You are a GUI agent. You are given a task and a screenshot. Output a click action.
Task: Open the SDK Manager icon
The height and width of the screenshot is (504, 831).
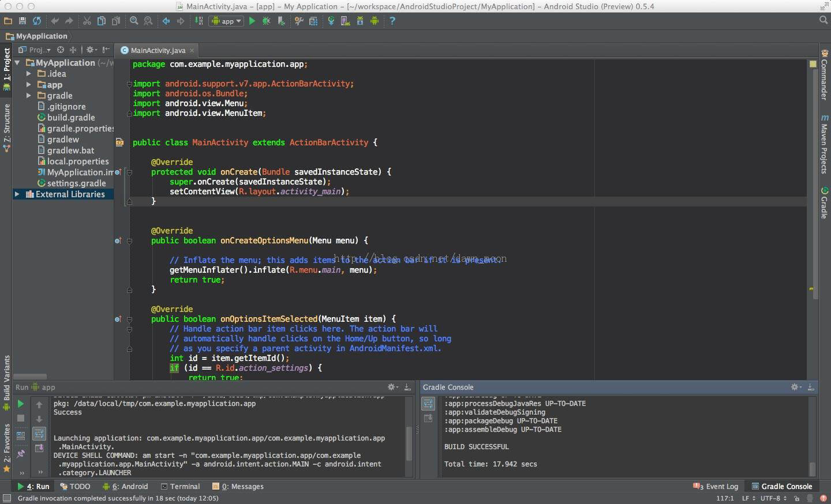coord(360,21)
